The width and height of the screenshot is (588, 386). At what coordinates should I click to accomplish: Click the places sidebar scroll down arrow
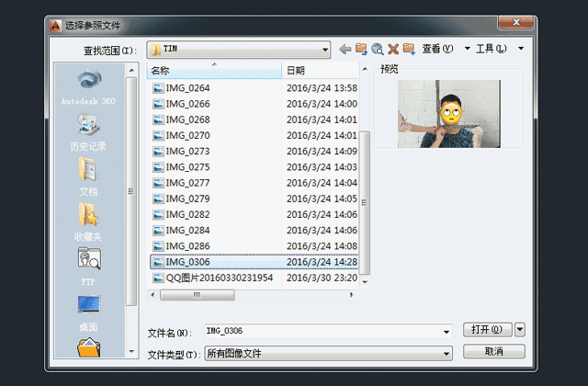coord(131,351)
